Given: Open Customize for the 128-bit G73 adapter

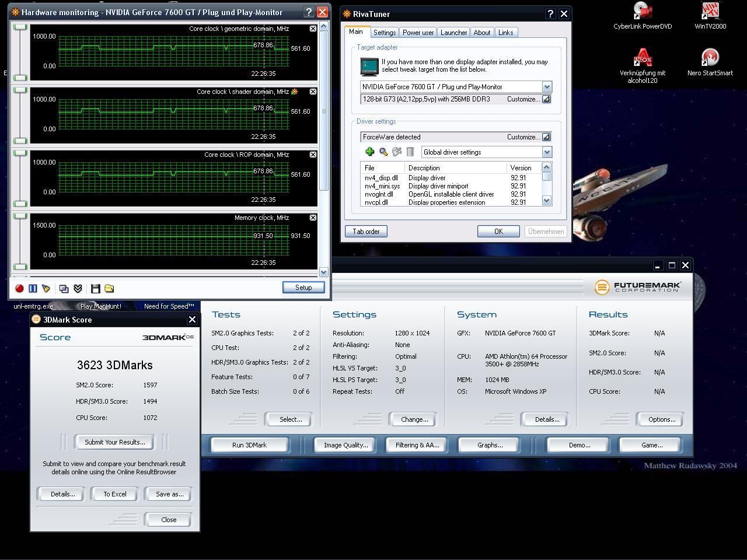Looking at the screenshot, I should (x=546, y=99).
